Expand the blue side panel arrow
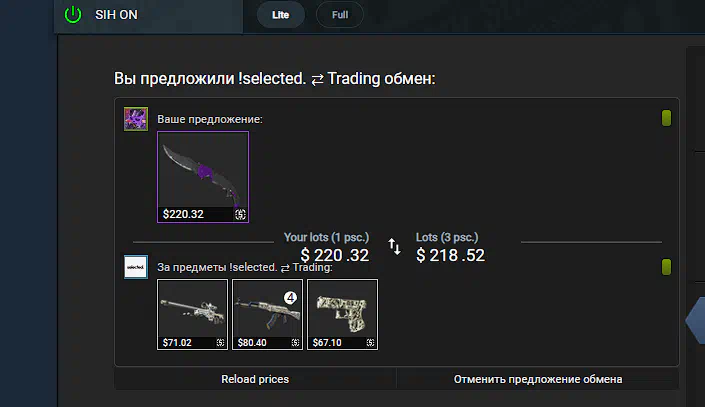Viewport: 705px width, 407px height. (x=696, y=320)
